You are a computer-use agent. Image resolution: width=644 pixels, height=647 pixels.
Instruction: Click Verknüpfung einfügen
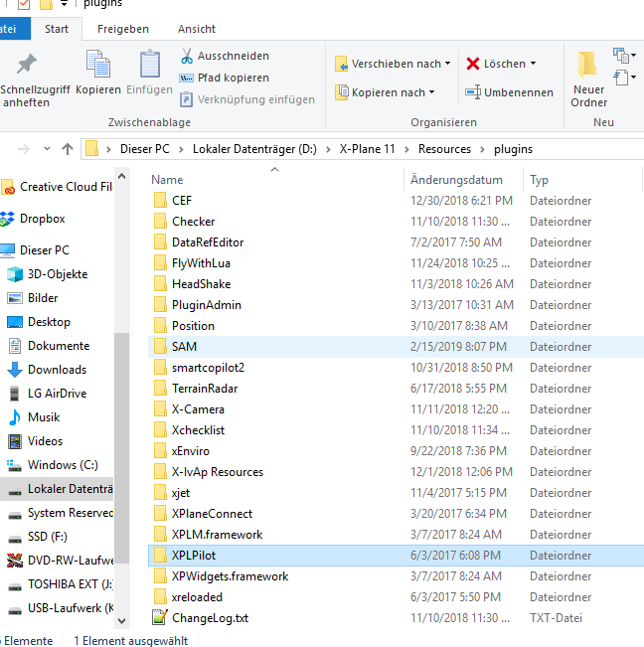pyautogui.click(x=247, y=99)
